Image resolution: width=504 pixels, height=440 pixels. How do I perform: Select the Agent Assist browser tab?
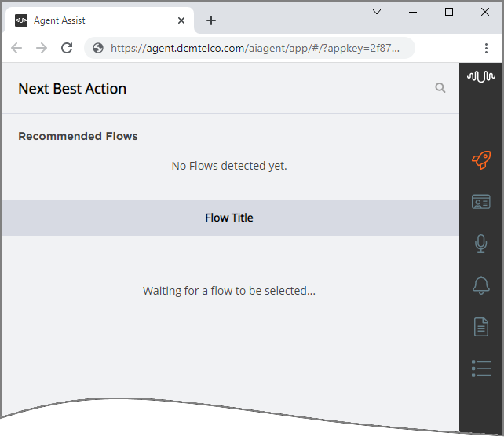98,20
